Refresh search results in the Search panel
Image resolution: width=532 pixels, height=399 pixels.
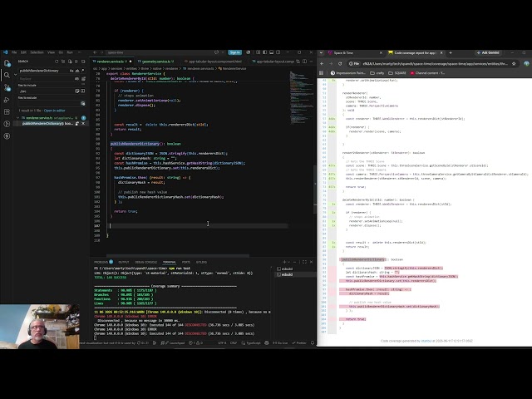(x=57, y=62)
